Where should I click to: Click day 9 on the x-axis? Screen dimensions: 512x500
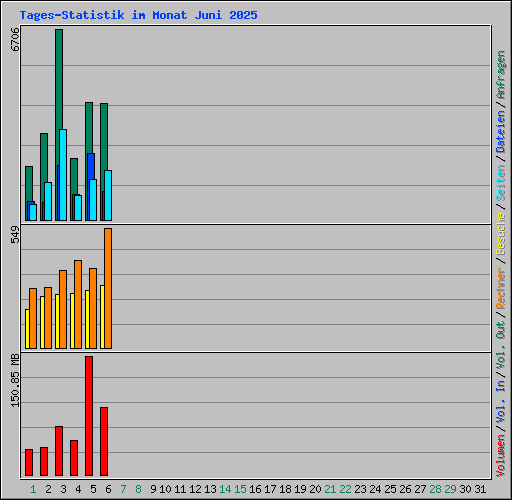[153, 489]
